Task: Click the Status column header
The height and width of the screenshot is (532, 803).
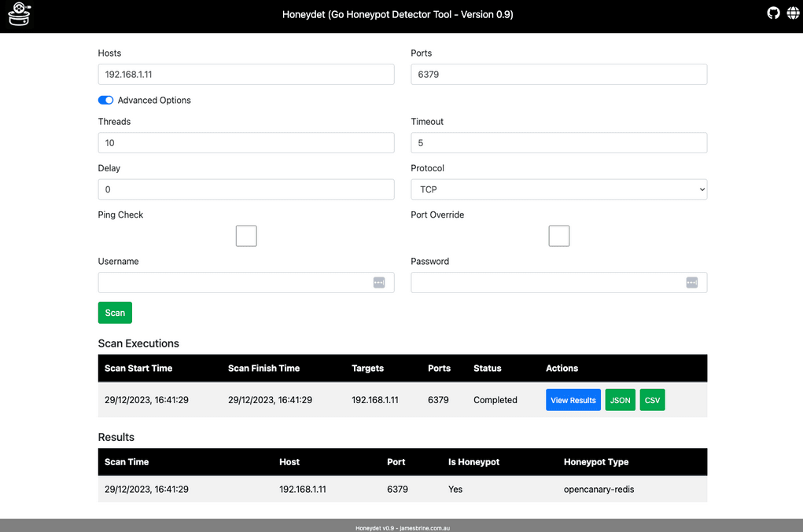Action: point(488,369)
